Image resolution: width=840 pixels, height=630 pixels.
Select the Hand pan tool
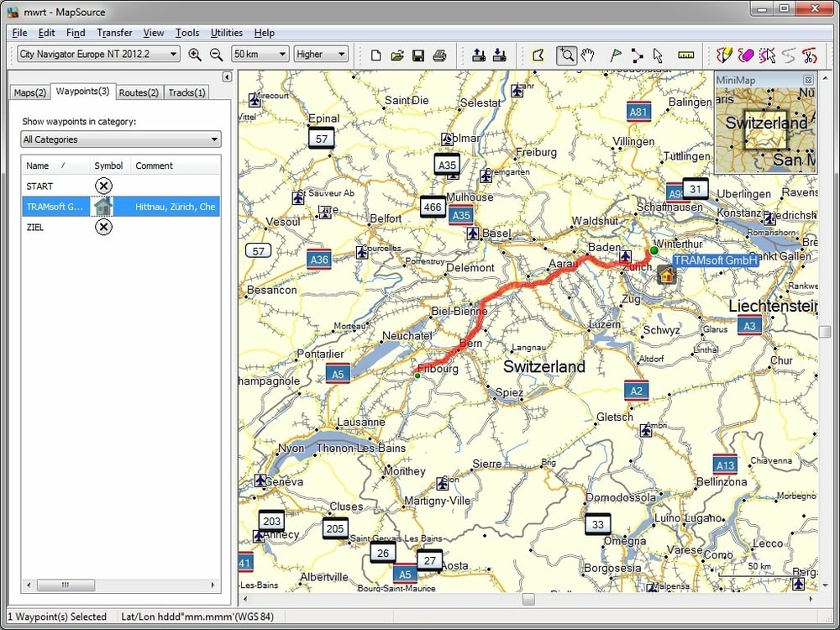587,55
